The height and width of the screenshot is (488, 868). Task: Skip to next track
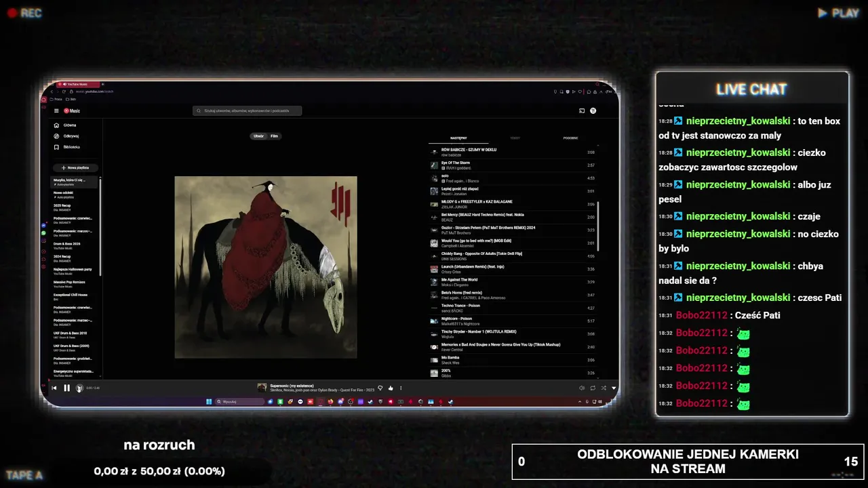coord(79,388)
